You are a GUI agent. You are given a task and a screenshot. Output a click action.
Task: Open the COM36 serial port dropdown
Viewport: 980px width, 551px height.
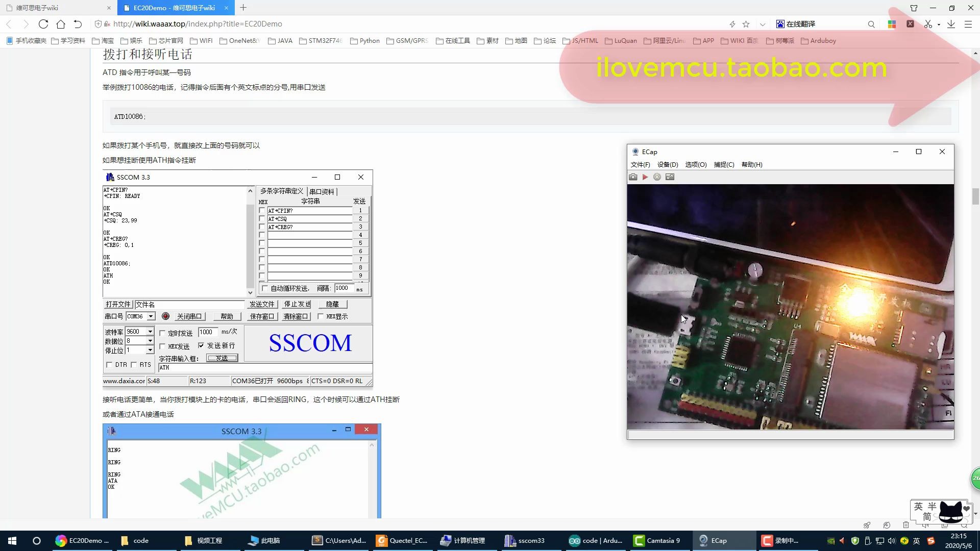pyautogui.click(x=151, y=316)
